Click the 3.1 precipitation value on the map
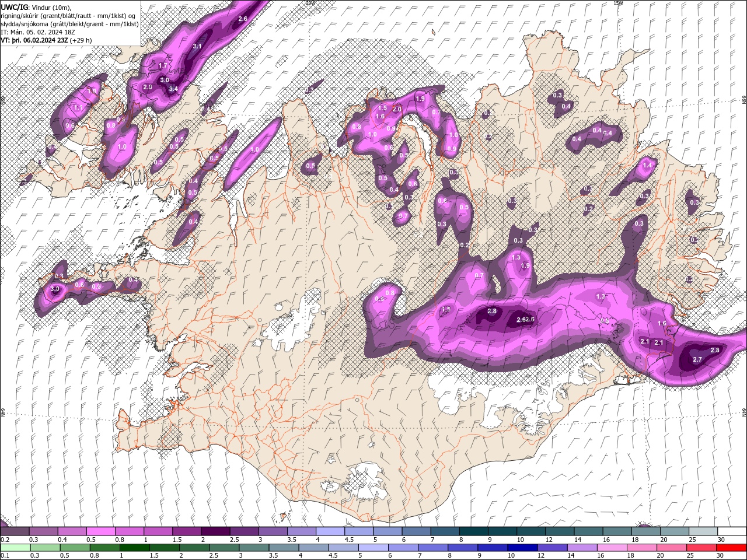This screenshot has height=560, width=747. point(197,46)
